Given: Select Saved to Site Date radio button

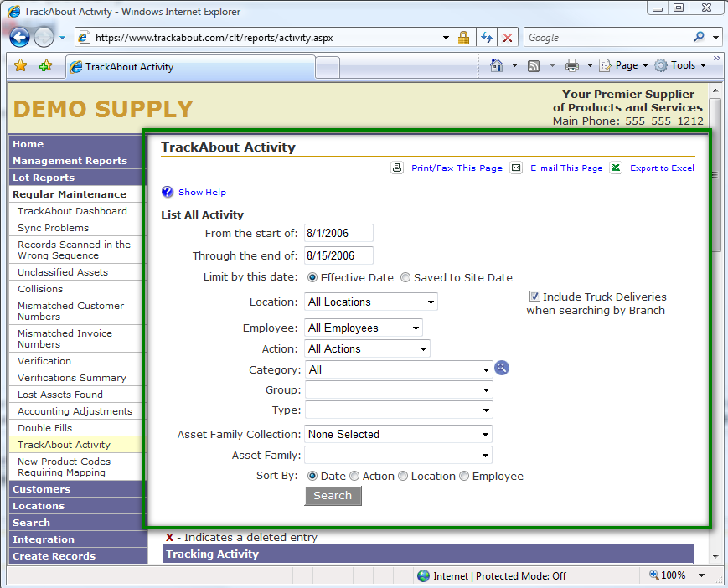Looking at the screenshot, I should [405, 277].
